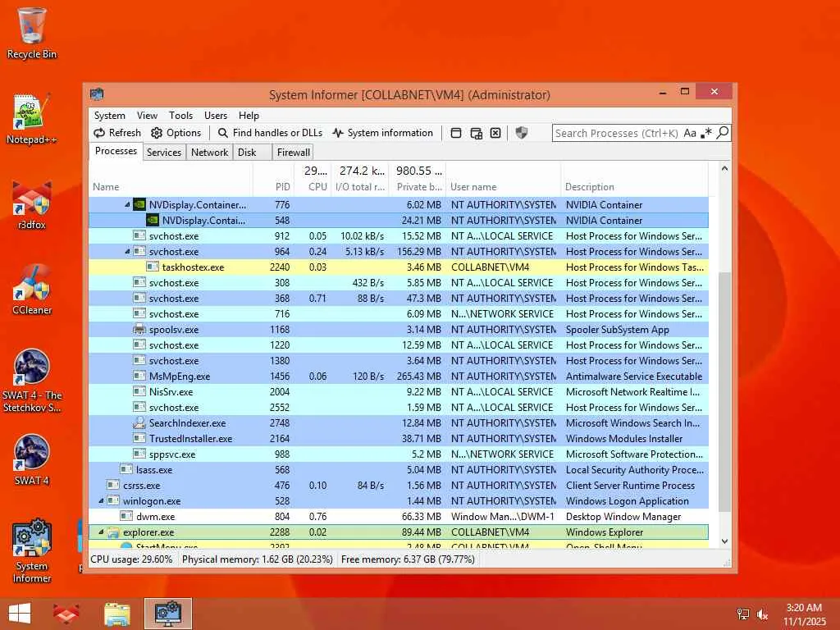Click the network icon in system tray
This screenshot has width=840, height=630.
click(x=743, y=614)
